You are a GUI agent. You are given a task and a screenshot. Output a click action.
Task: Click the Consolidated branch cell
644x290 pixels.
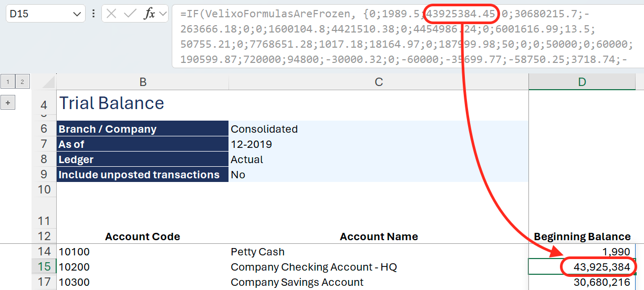[x=378, y=129]
